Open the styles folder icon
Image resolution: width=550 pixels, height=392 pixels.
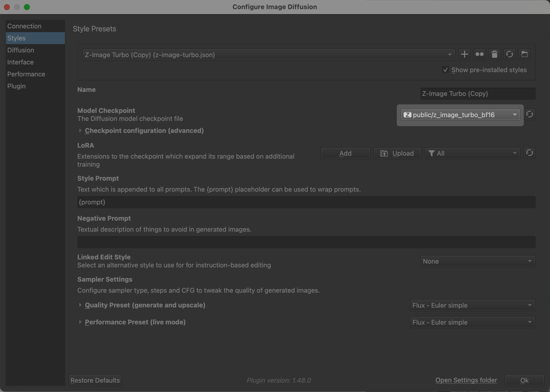tap(524, 54)
